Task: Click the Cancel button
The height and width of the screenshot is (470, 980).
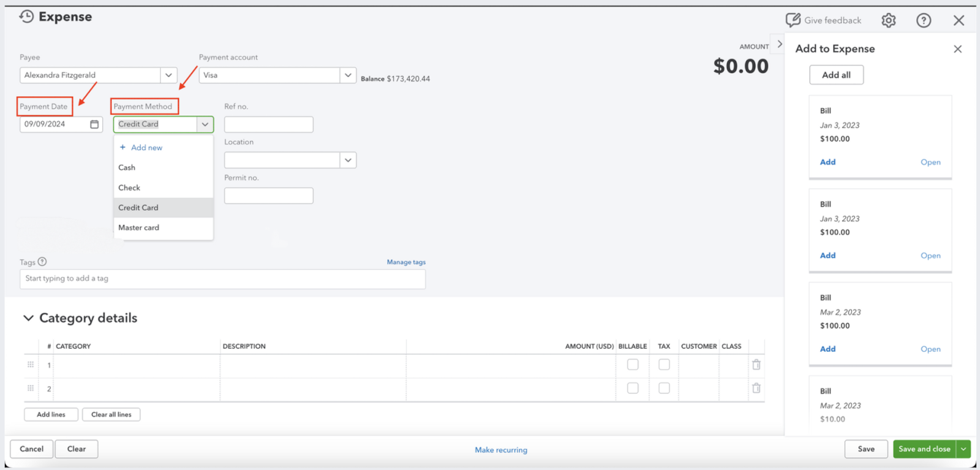Action: (31, 449)
